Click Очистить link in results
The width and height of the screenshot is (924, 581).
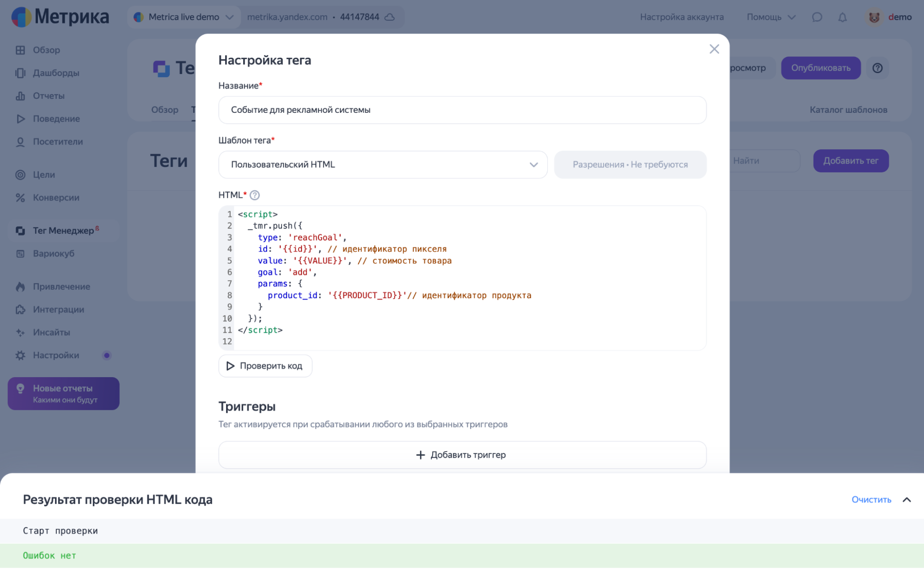(x=871, y=500)
